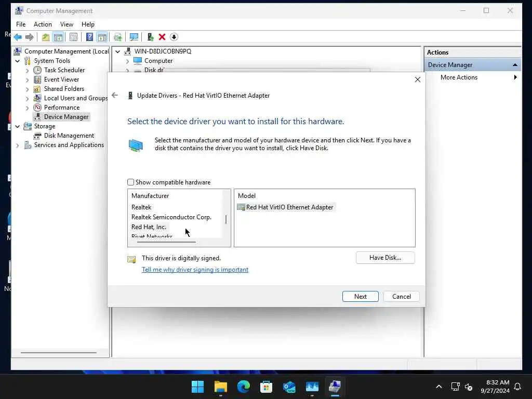This screenshot has height=399, width=532.
Task: Click the Computer Management taskbar icon
Action: click(335, 387)
